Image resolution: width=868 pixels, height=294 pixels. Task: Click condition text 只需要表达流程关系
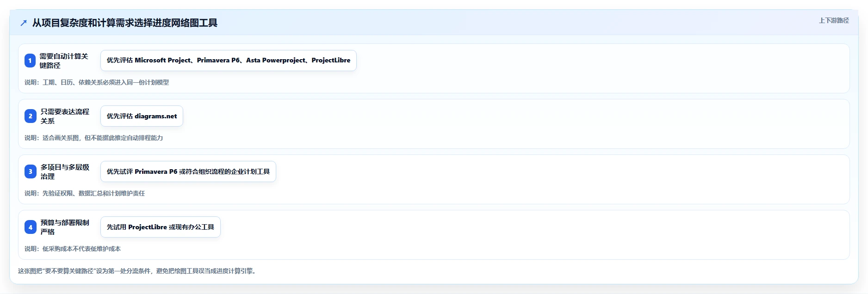(65, 116)
